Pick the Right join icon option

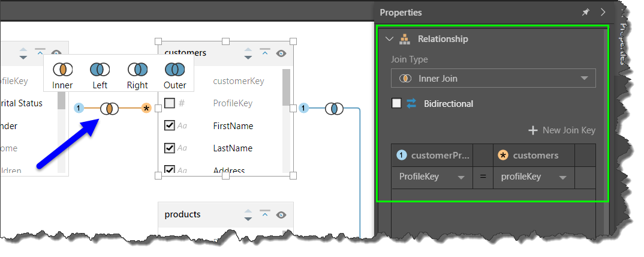[137, 70]
